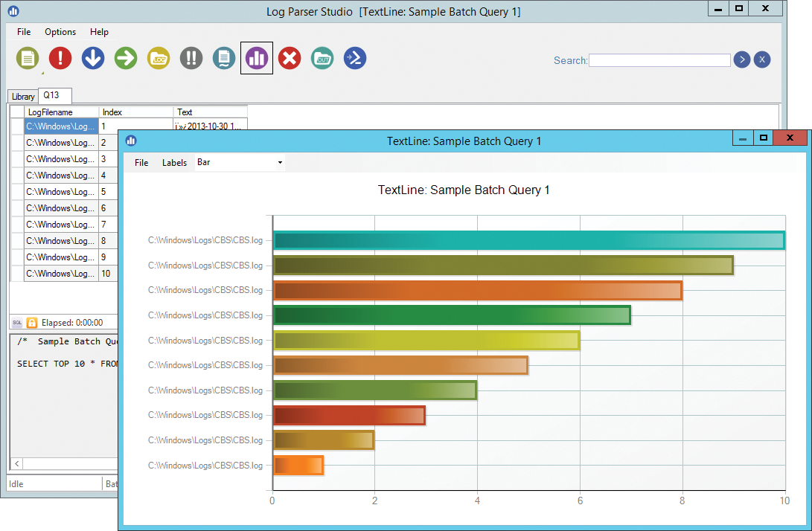Open the Bar chart type dropdown
812x531 pixels.
click(238, 162)
